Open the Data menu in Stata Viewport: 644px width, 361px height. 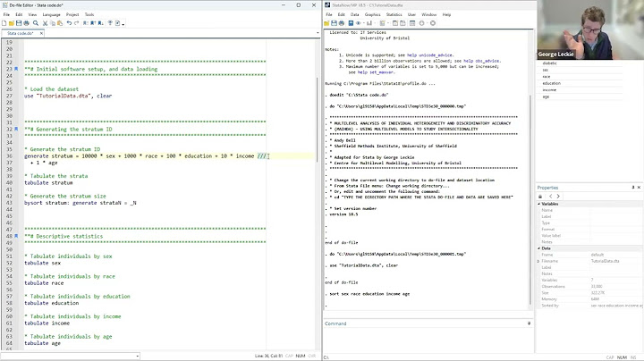354,14
